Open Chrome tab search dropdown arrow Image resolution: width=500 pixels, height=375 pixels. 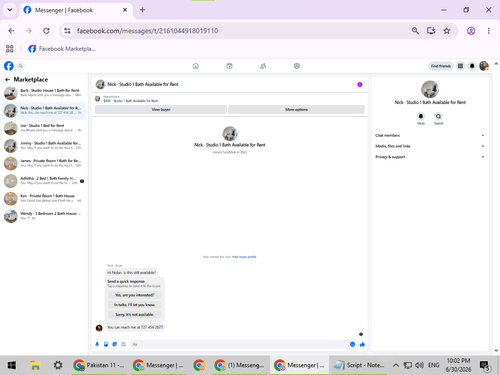coord(10,10)
